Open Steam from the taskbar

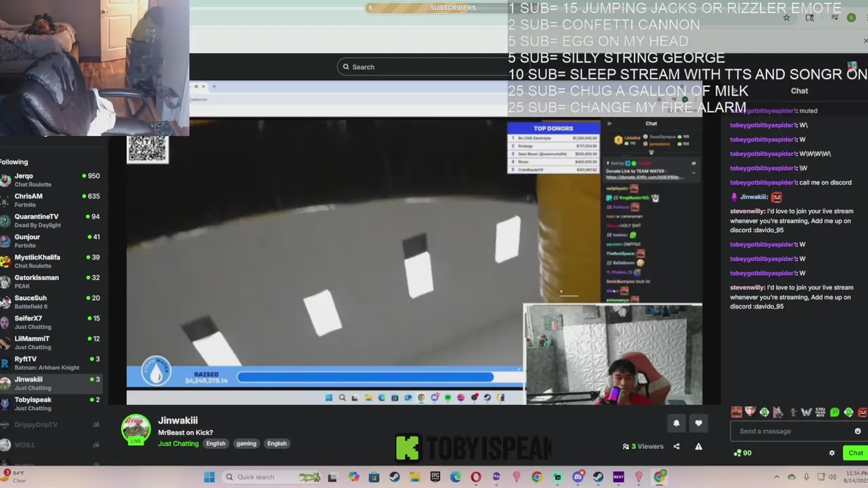click(x=394, y=477)
